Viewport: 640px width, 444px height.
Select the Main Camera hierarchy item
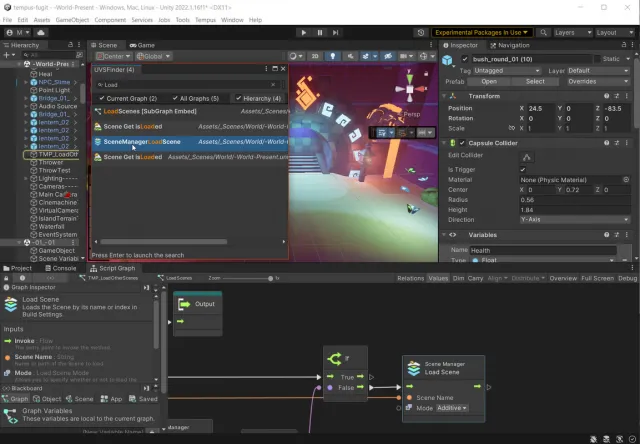pos(54,195)
